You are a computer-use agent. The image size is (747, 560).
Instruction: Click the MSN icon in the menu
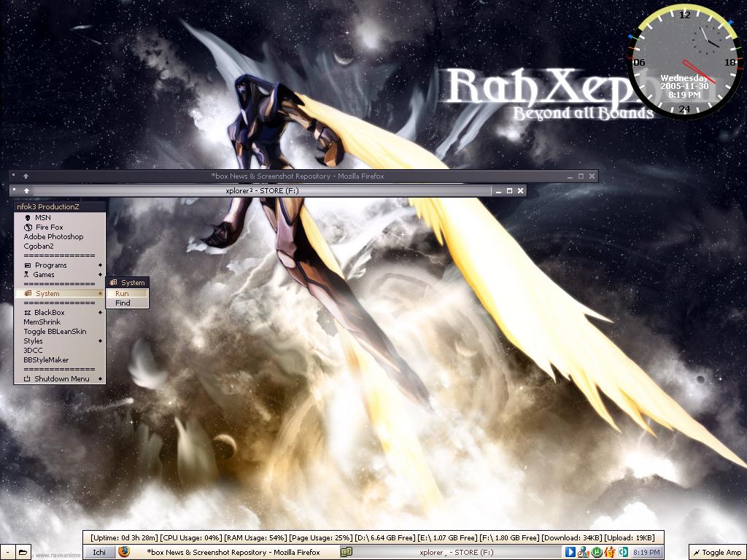pos(28,217)
